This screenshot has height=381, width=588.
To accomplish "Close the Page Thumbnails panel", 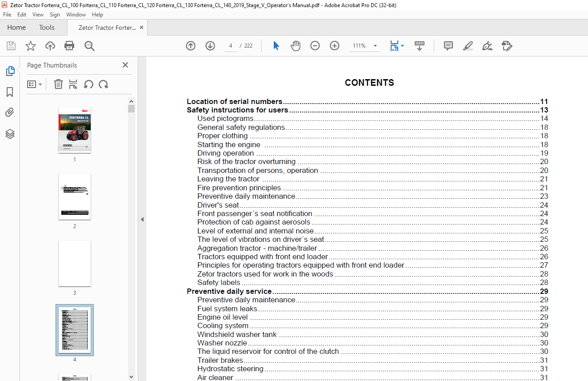I will 125,65.
